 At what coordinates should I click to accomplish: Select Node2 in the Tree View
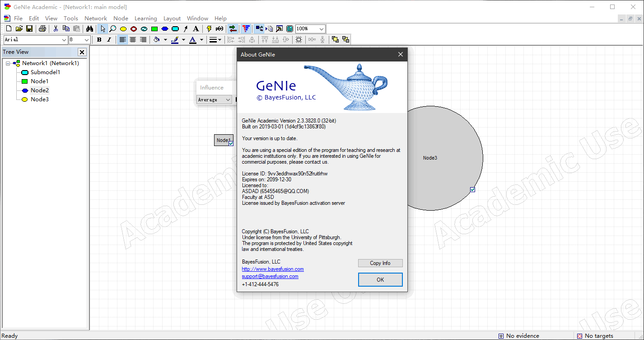(39, 90)
